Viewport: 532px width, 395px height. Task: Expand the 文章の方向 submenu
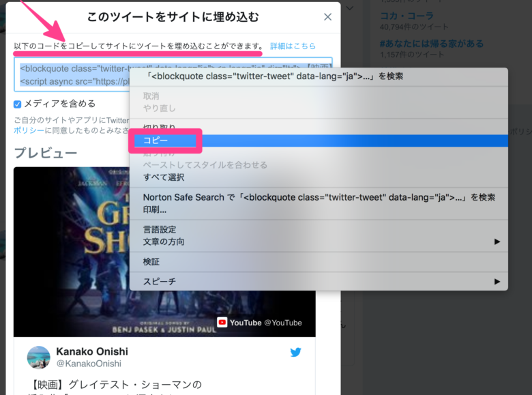(x=319, y=242)
